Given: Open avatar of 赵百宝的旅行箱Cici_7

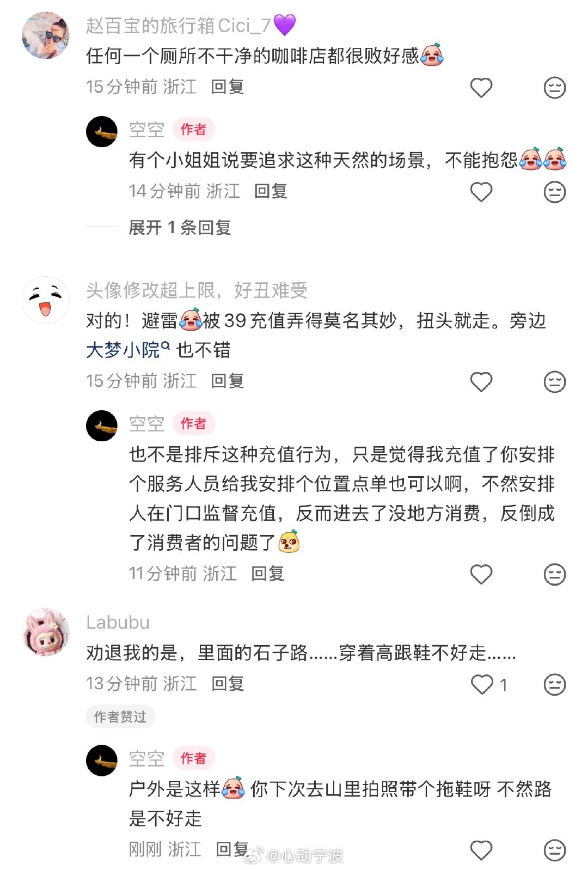Looking at the screenshot, I should pyautogui.click(x=46, y=35).
